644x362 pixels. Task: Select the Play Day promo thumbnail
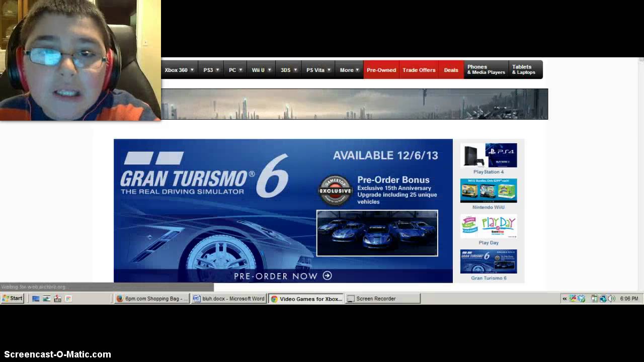click(489, 226)
